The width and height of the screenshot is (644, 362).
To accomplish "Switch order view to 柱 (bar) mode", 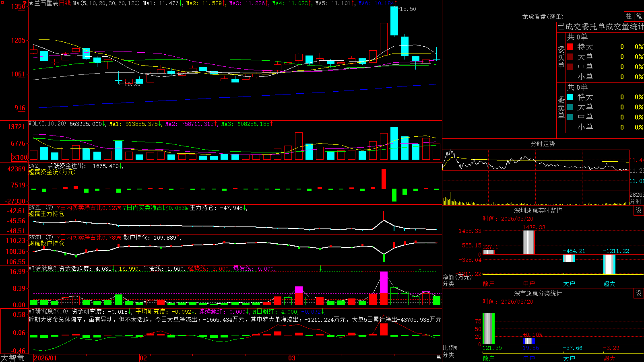I will [x=629, y=16].
